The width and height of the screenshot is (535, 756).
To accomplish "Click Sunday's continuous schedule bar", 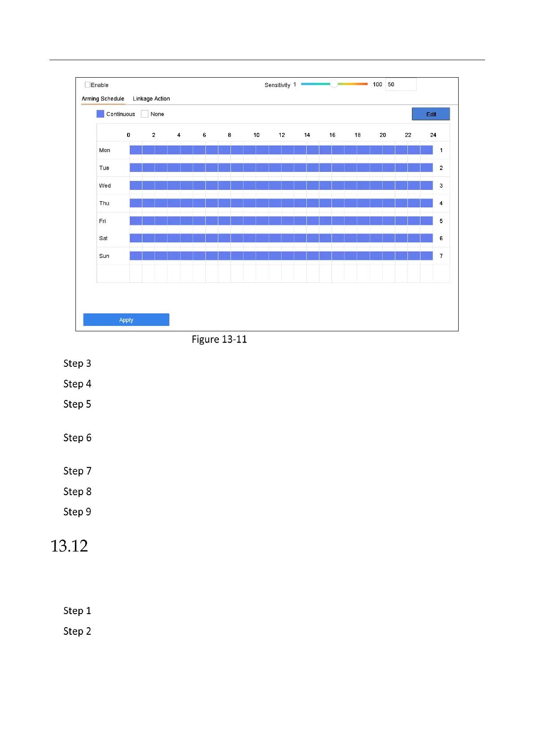I will click(x=281, y=256).
